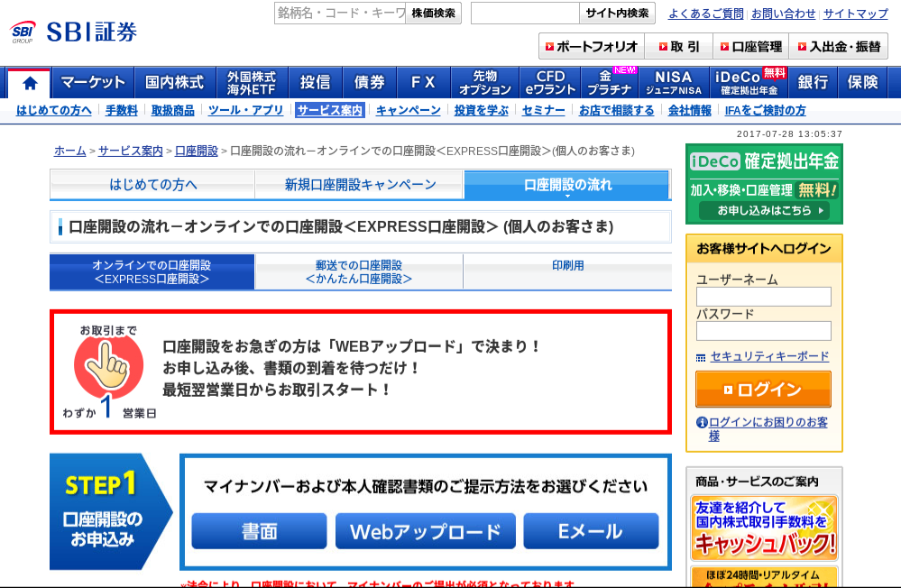Click the お申し込みはこちら button in iDeCo banner

click(764, 211)
